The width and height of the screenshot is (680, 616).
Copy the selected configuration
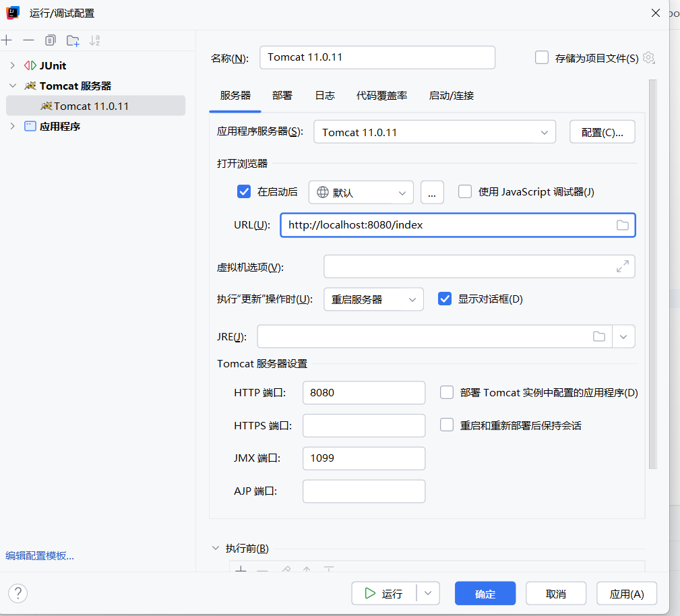pos(51,40)
